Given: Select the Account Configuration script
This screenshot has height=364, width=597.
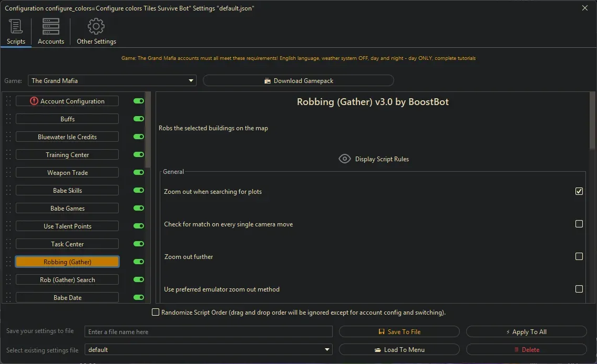Looking at the screenshot, I should pyautogui.click(x=67, y=101).
